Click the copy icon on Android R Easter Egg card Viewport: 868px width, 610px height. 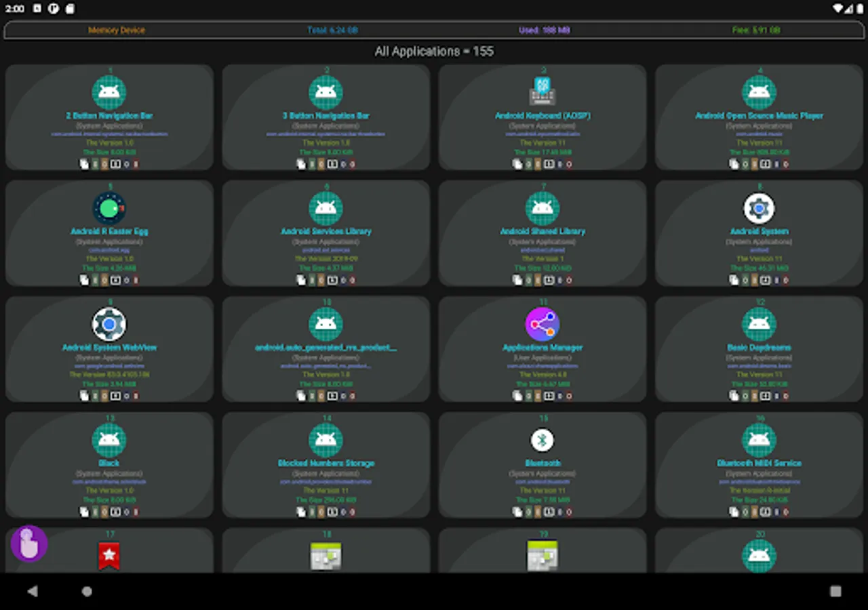(85, 280)
